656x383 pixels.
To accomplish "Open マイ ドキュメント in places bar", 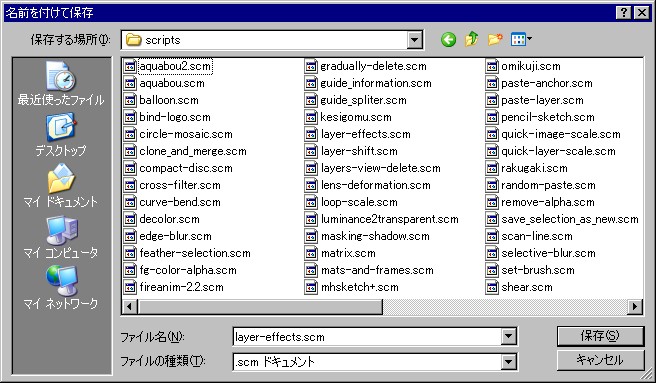I will pos(61,186).
